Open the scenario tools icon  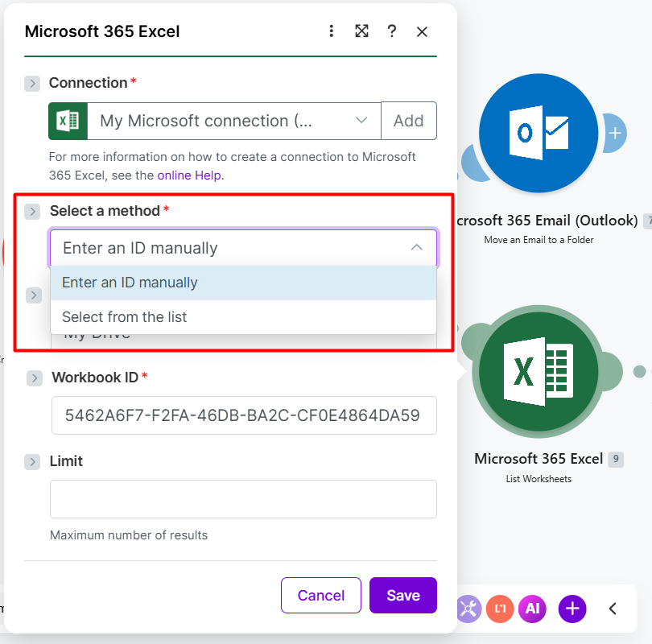pos(468,609)
